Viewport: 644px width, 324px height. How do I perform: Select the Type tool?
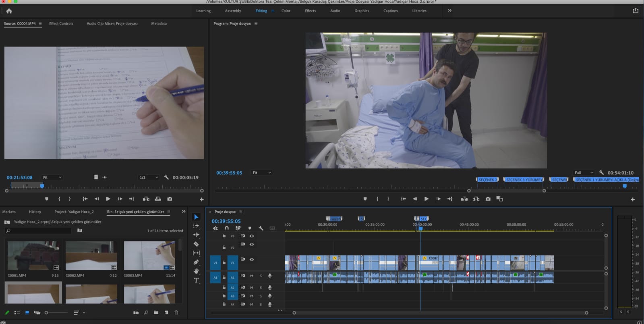(196, 280)
